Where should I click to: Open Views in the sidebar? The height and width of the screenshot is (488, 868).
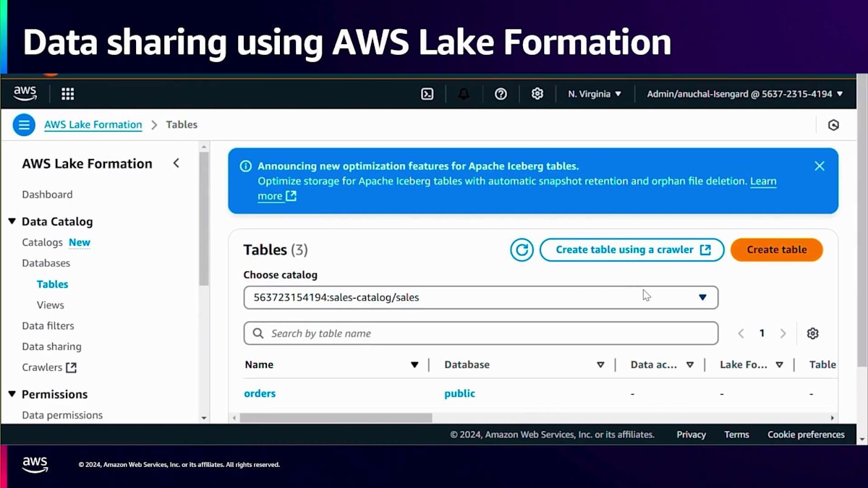point(51,305)
